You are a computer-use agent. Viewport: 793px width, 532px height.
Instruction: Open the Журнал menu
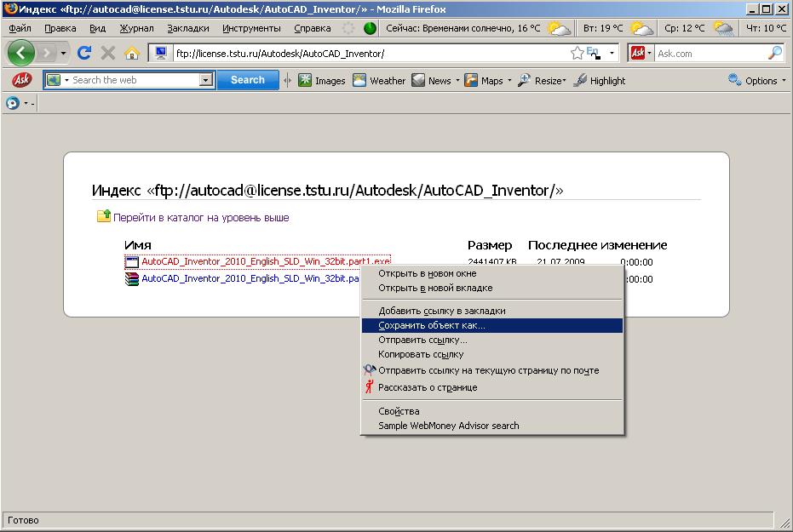pos(136,28)
